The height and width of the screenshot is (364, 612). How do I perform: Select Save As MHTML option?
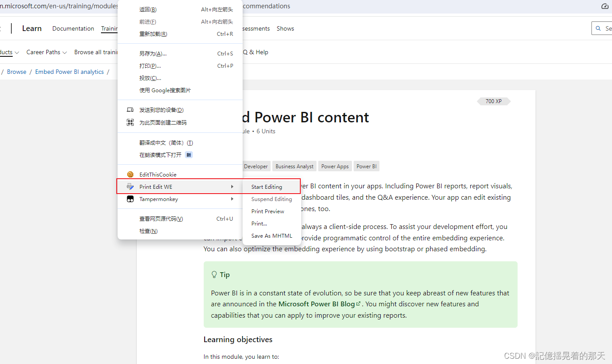[271, 236]
